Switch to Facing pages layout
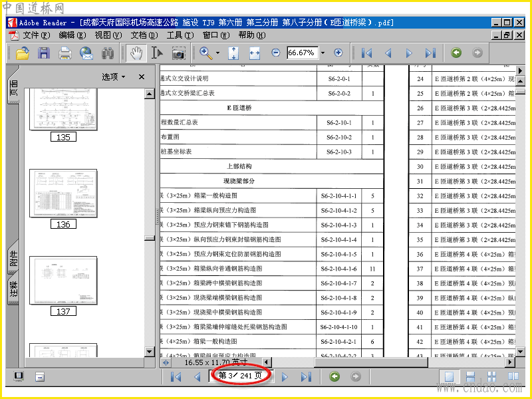Screen dimensions: 532x399 coord(513,376)
